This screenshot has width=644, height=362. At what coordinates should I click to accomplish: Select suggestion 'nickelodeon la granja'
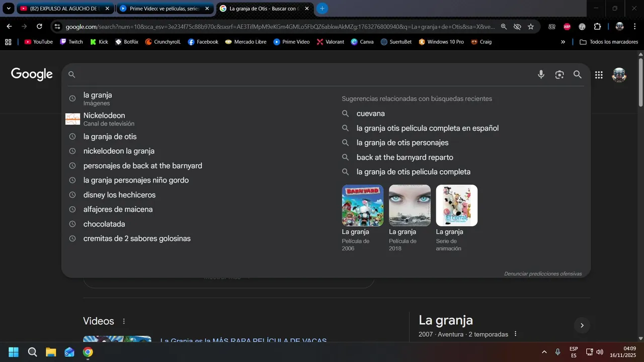pyautogui.click(x=199, y=151)
